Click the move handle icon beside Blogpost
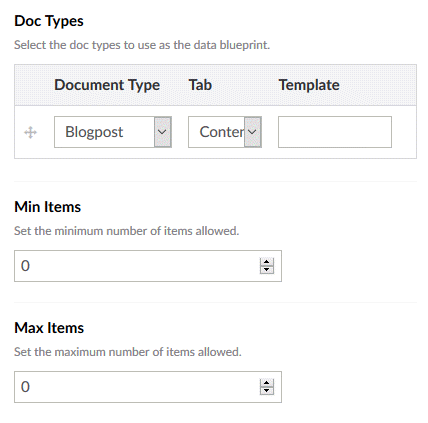This screenshot has height=423, width=428. point(30,132)
